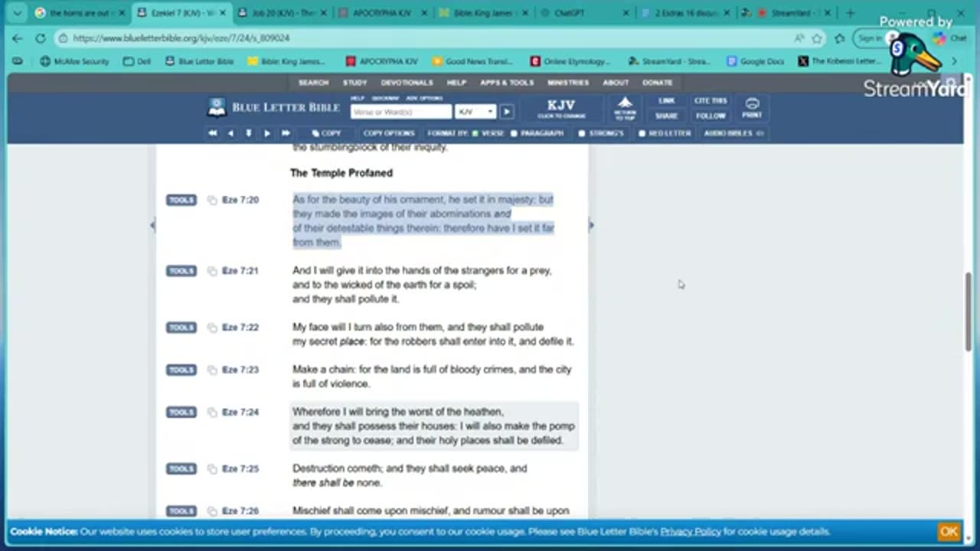Open the Apps & Tools menu

click(x=507, y=83)
